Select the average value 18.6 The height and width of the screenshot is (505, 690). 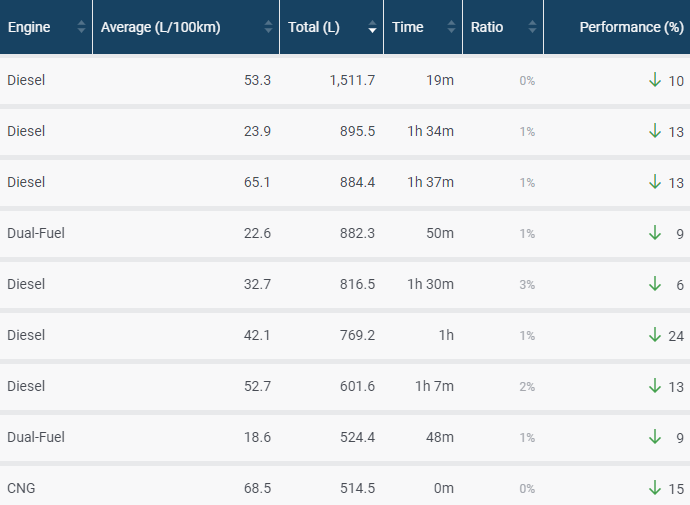pos(257,437)
